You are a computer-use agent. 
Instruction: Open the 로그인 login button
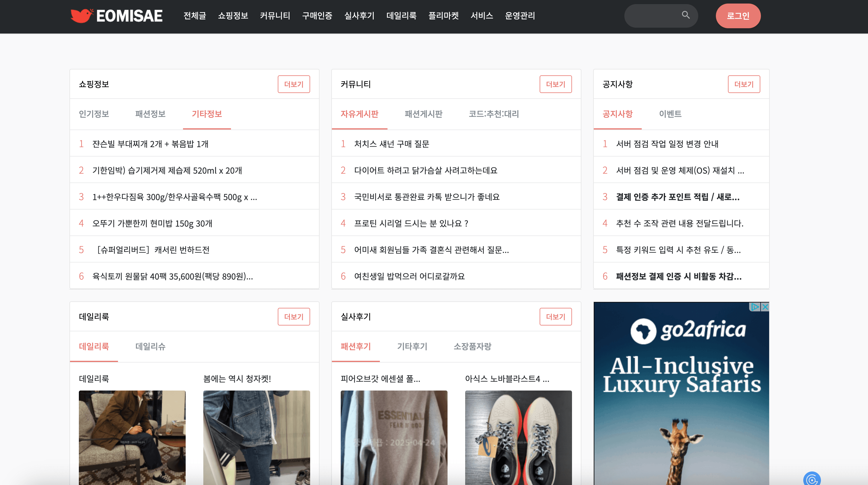coord(738,16)
